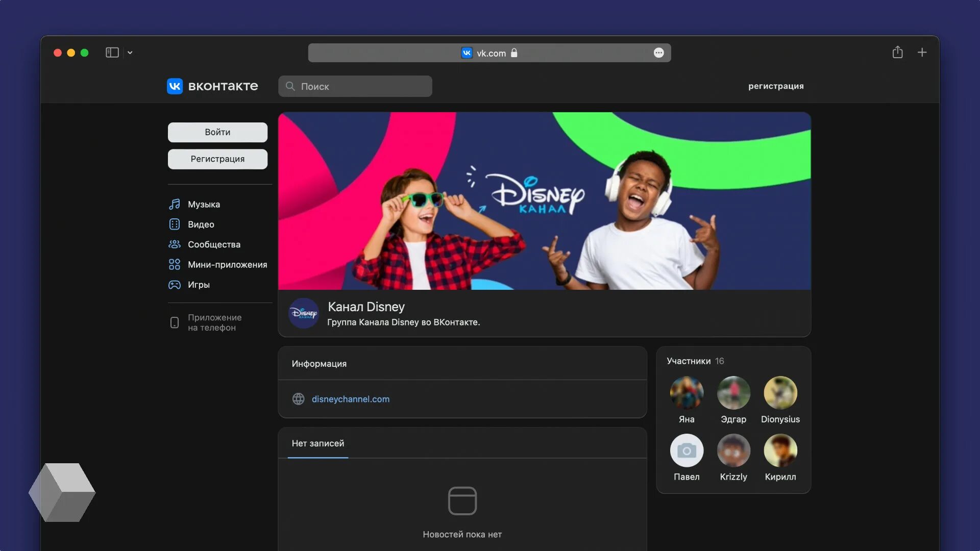Screen dimensions: 980x551
Task: Open member Krizzly's avatar
Action: [733, 450]
